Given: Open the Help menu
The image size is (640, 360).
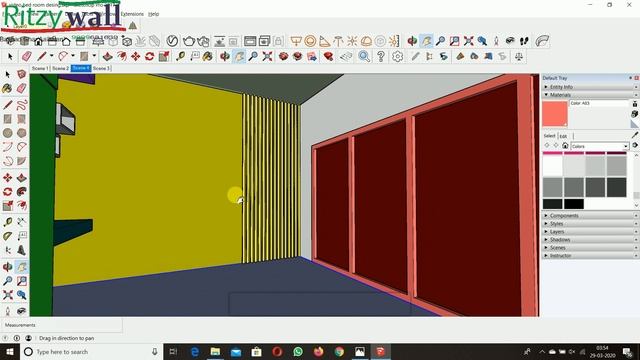Looking at the screenshot, I should pos(153,14).
